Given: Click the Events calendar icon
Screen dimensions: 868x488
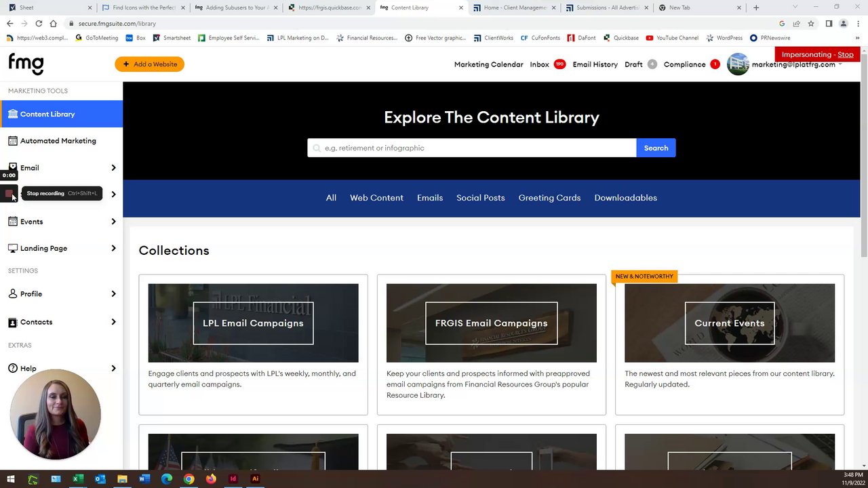Looking at the screenshot, I should pyautogui.click(x=13, y=222).
